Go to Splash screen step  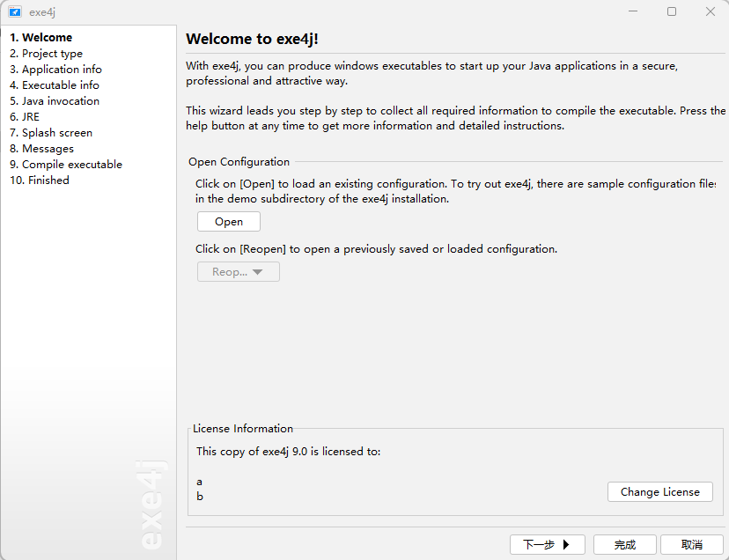pos(51,133)
